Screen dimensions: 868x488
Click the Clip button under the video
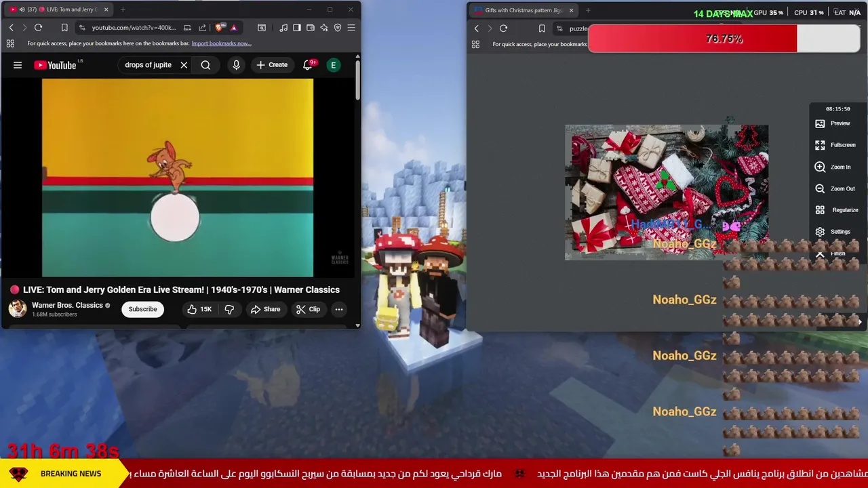pos(308,309)
